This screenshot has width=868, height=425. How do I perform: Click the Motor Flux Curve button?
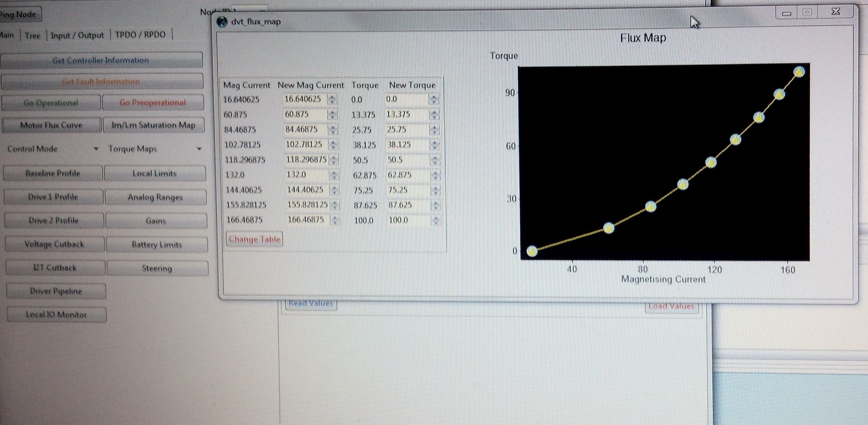coord(51,126)
